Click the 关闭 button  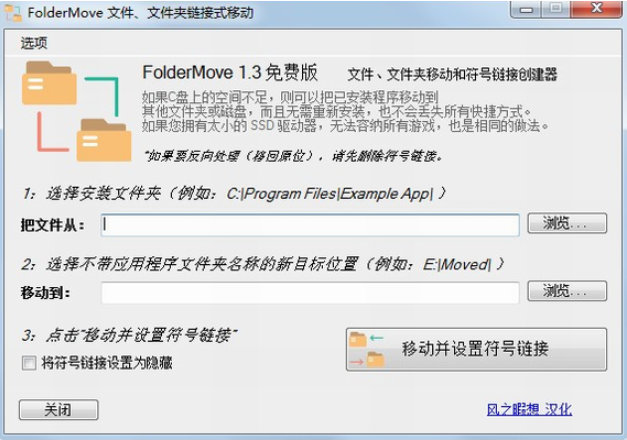[58, 410]
